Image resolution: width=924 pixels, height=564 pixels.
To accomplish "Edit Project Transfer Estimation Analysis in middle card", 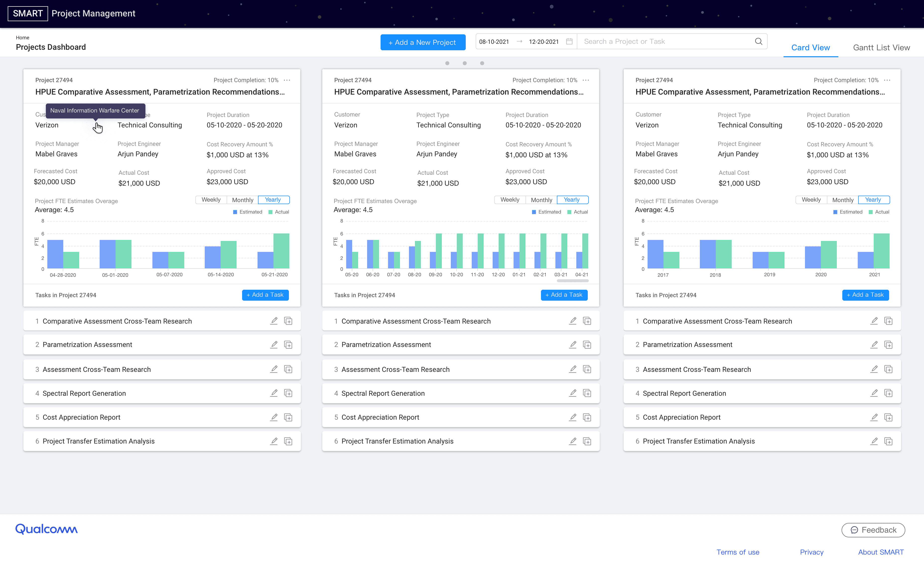I will pos(573,441).
